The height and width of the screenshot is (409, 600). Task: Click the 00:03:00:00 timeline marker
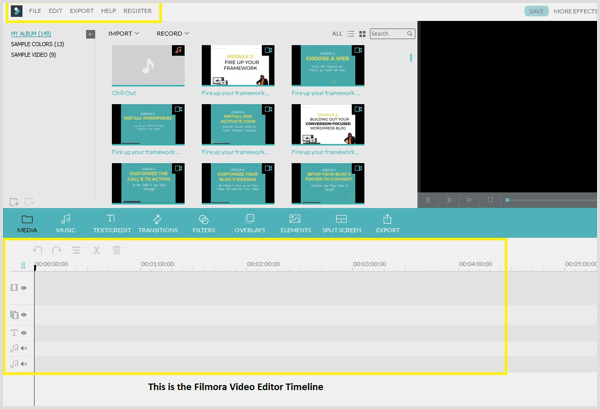369,264
